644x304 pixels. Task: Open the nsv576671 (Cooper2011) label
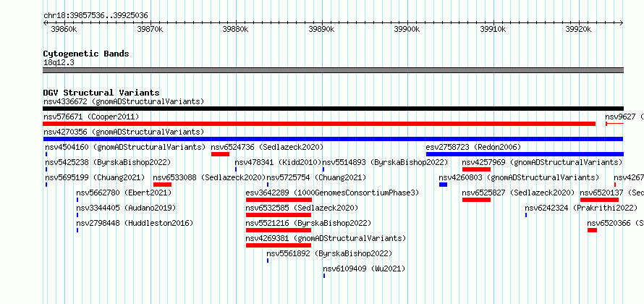coord(91,117)
